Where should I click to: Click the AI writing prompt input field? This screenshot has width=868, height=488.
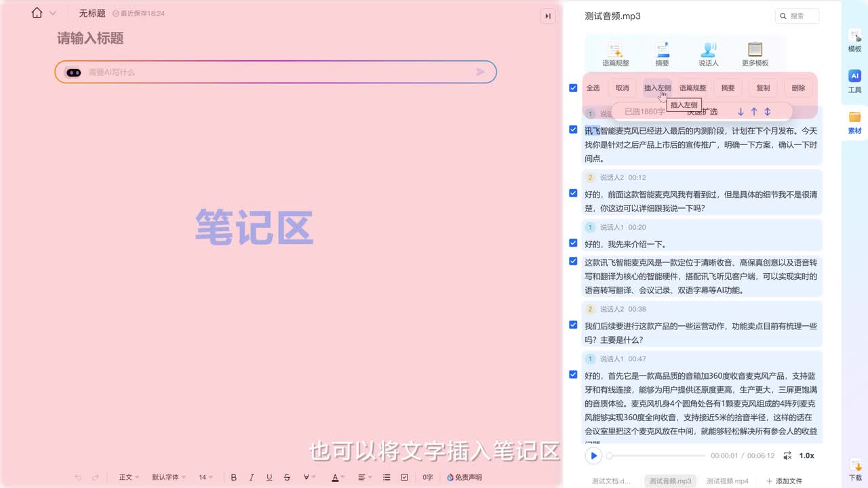pos(278,72)
